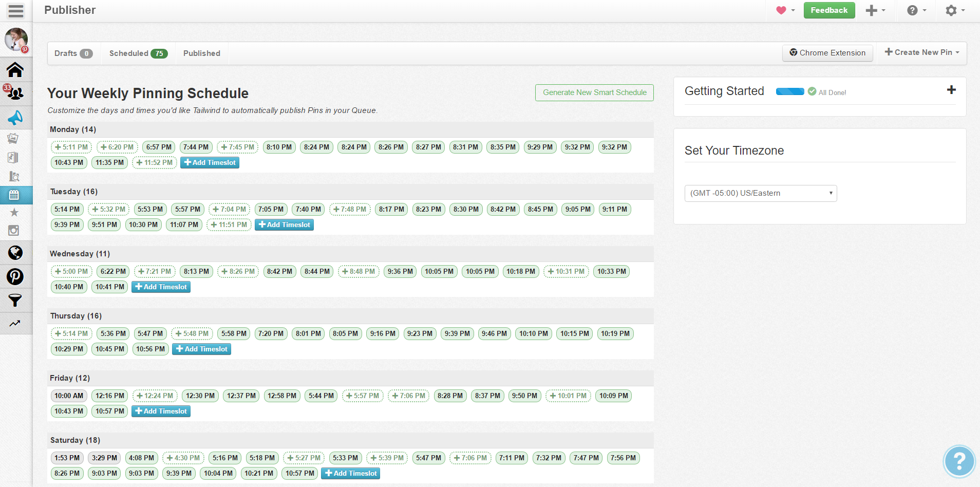Click Friday's 12:58 PM timeslot

(282, 396)
